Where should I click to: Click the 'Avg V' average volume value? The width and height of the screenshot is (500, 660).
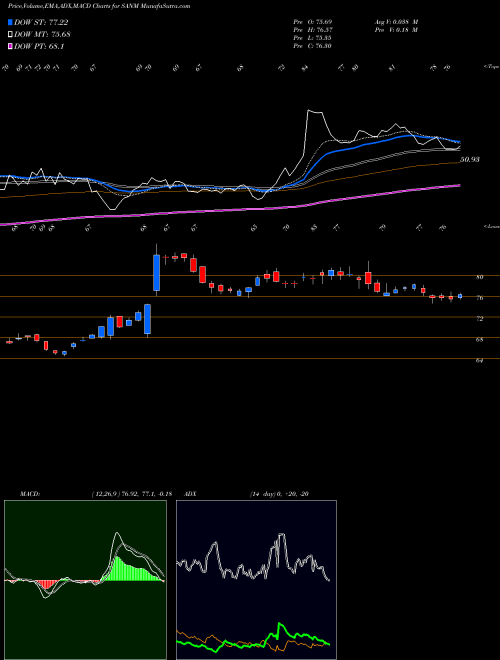(x=398, y=21)
